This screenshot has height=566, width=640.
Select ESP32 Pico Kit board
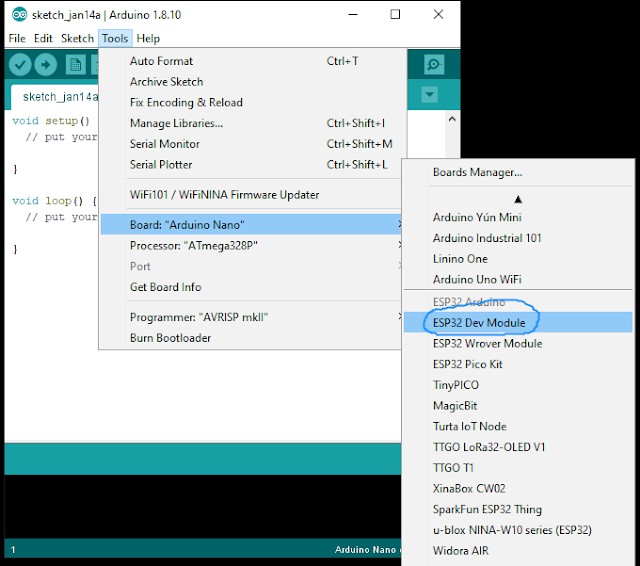pyautogui.click(x=518, y=364)
